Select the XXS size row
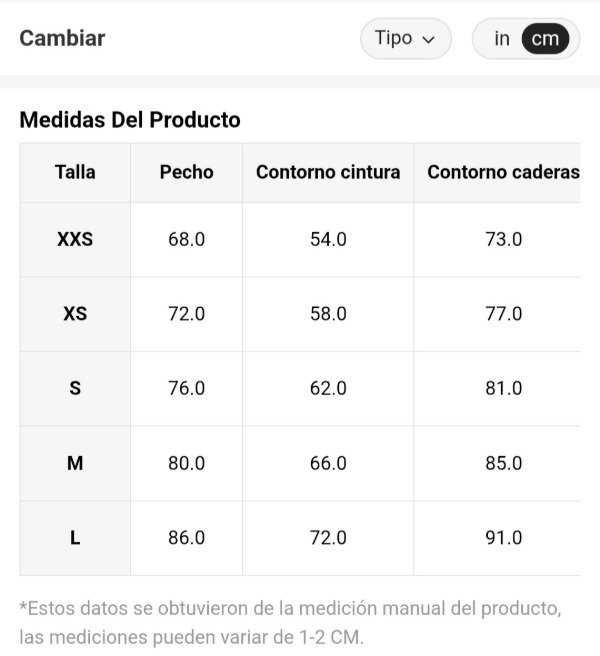This screenshot has height=656, width=600. tap(75, 240)
